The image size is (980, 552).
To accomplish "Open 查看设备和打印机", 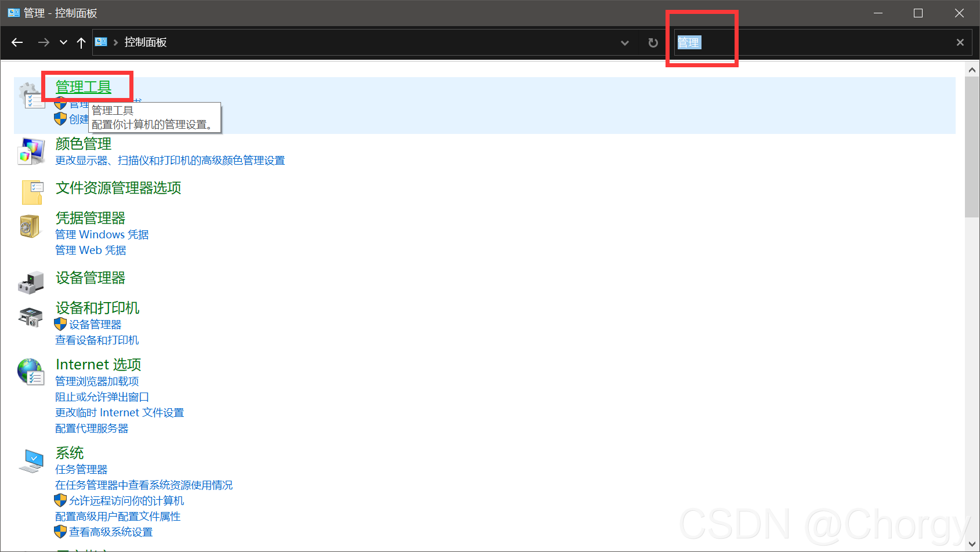I will [97, 340].
